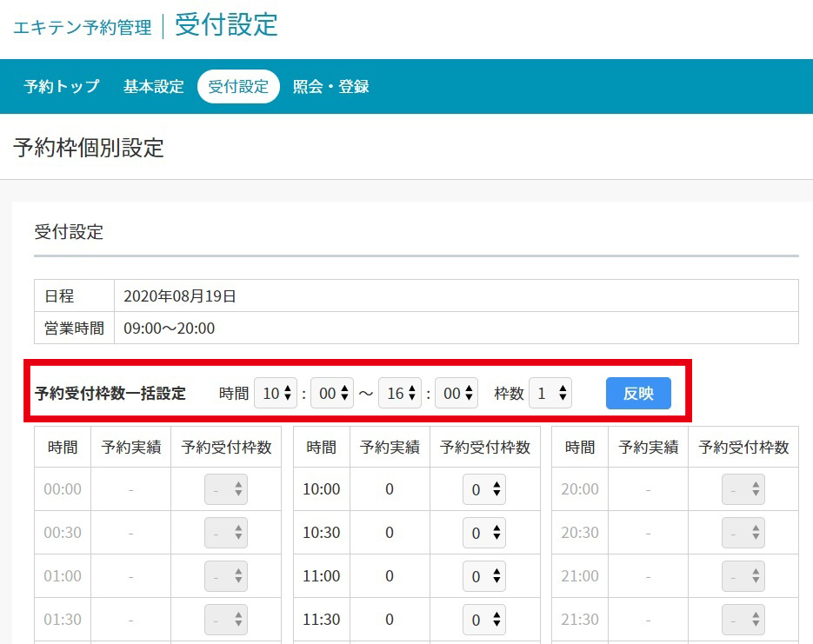Viewport: 813px width, 644px height.
Task: Switch to 基本設定 tab
Action: [x=154, y=87]
